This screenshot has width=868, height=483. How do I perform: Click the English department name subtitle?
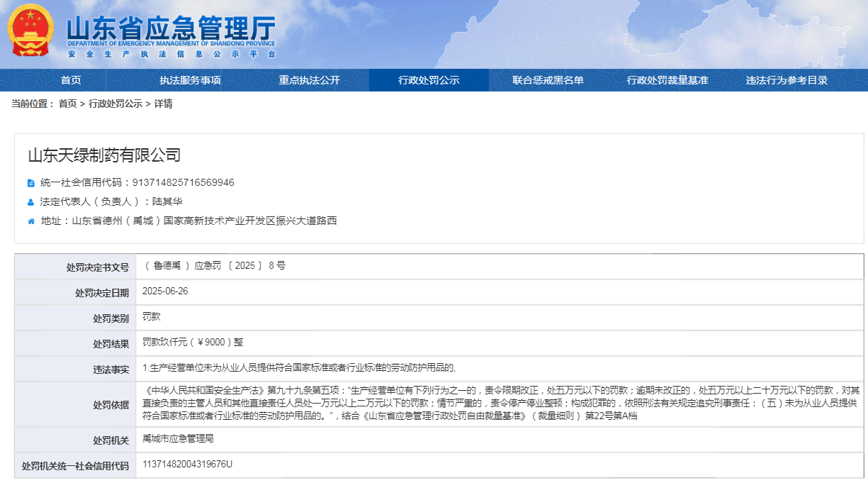[171, 43]
